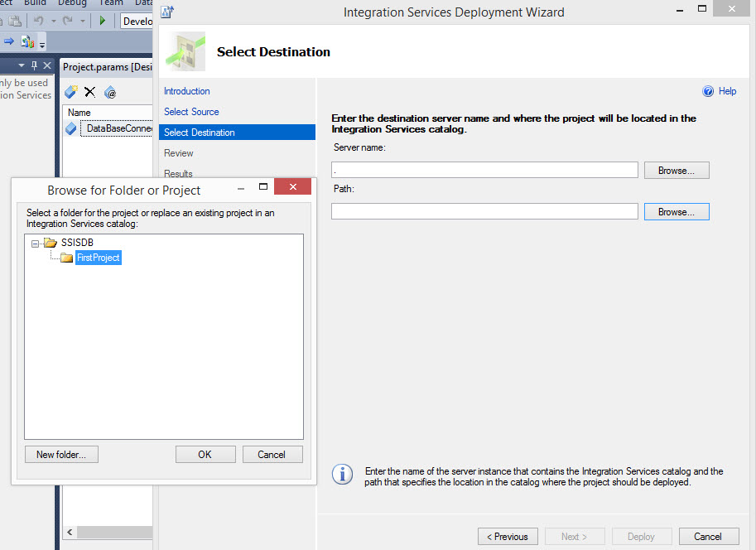Select the FirstProject folder in the catalog tree
The width and height of the screenshot is (756, 550).
98,258
